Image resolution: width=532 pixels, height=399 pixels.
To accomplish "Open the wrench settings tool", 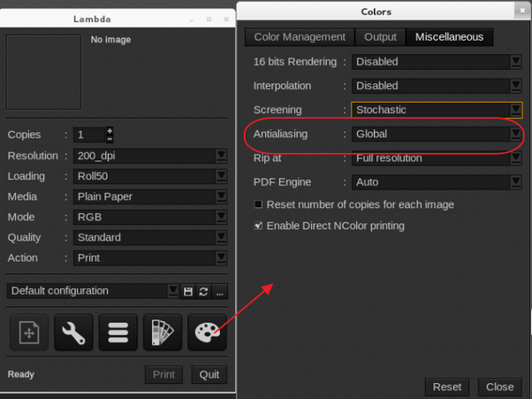I will pyautogui.click(x=73, y=333).
